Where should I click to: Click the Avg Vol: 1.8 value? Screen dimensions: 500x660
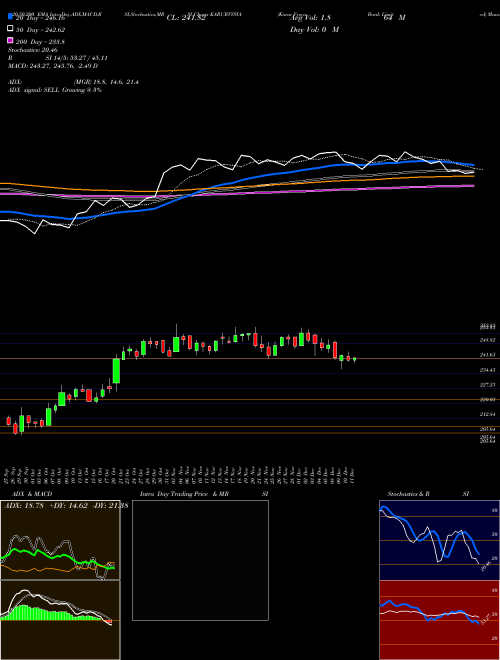point(310,18)
